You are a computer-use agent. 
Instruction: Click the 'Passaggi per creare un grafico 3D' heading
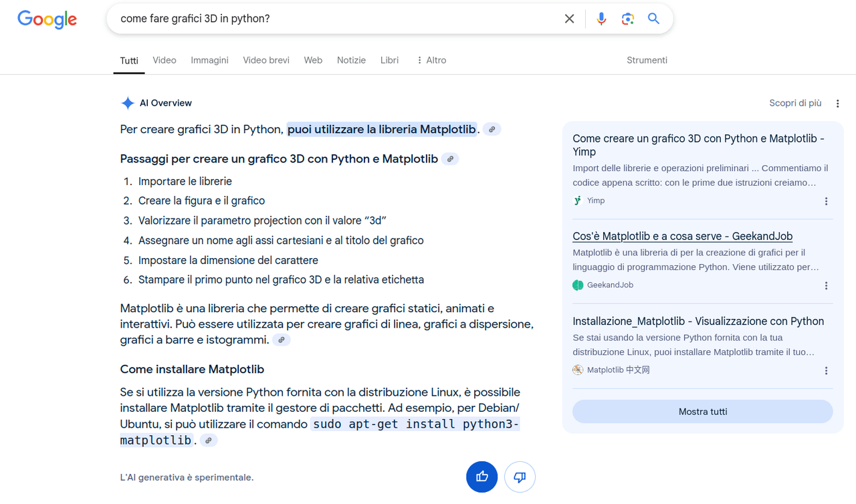pos(279,159)
